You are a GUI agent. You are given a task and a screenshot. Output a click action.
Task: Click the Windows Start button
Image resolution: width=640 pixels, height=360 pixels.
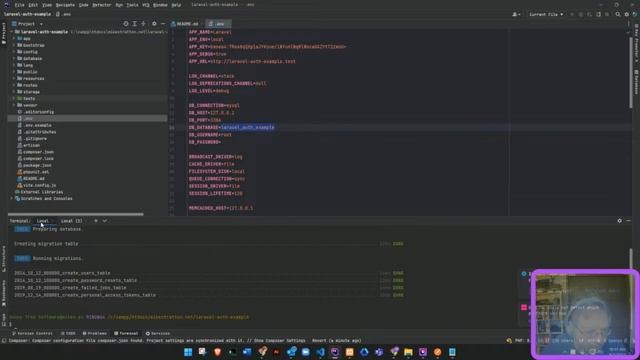point(188,352)
